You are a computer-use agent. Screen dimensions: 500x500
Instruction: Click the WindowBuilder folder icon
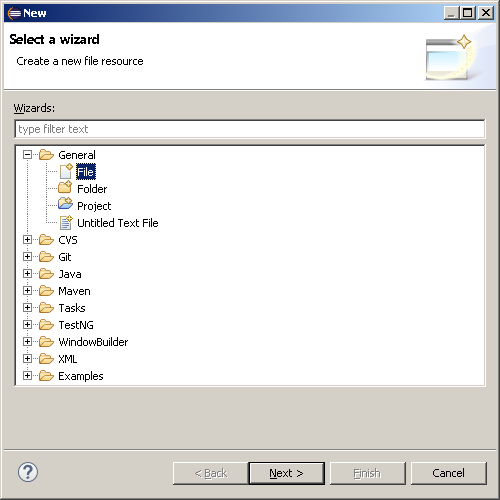[46, 342]
